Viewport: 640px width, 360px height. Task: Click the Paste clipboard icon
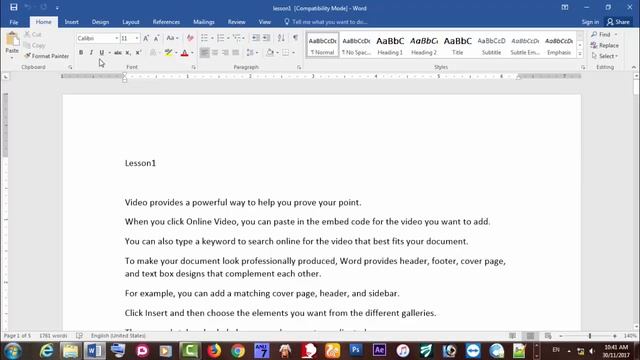pos(12,40)
